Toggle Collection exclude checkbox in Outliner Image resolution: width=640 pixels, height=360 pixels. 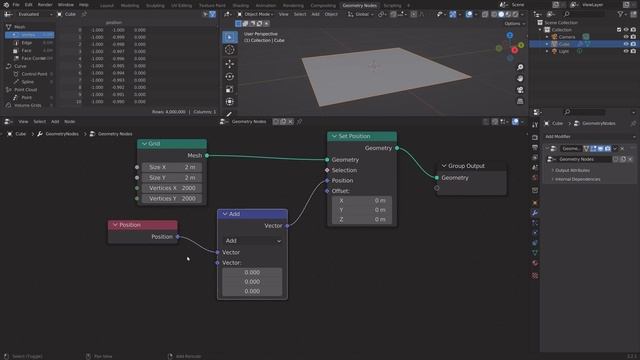pos(619,30)
